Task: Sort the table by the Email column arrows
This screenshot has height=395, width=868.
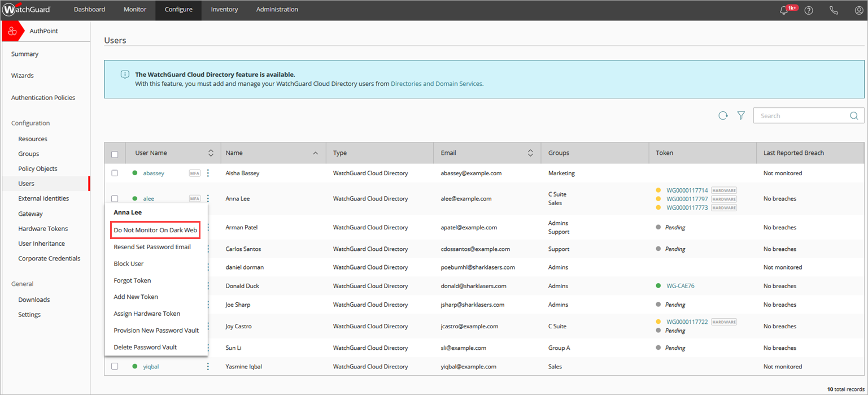Action: tap(530, 153)
